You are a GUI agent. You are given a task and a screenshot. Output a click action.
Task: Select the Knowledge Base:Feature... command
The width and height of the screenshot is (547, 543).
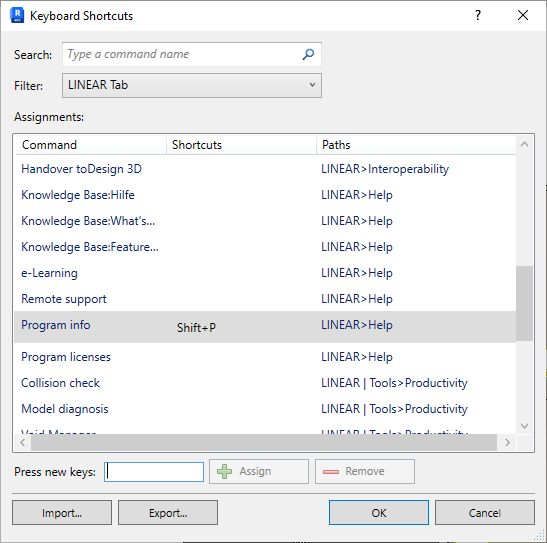point(90,247)
